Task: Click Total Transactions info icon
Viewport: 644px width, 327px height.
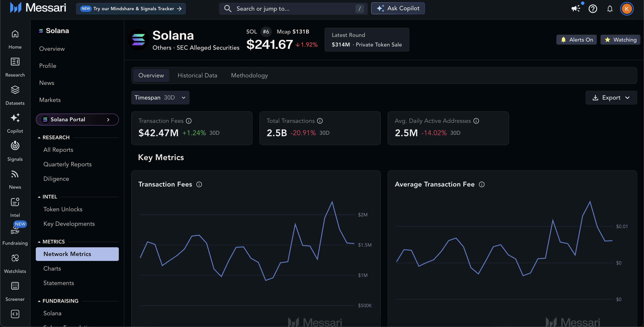Action: point(320,121)
